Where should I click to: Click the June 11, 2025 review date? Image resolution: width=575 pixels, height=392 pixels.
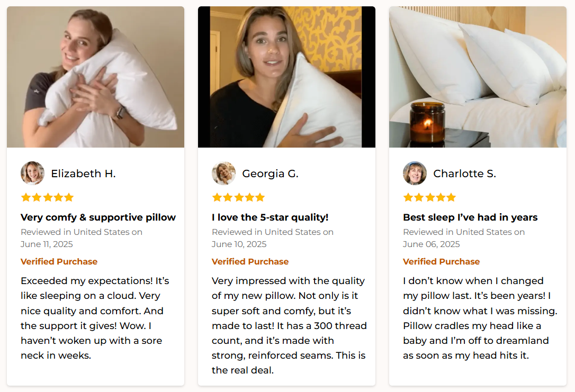47,244
